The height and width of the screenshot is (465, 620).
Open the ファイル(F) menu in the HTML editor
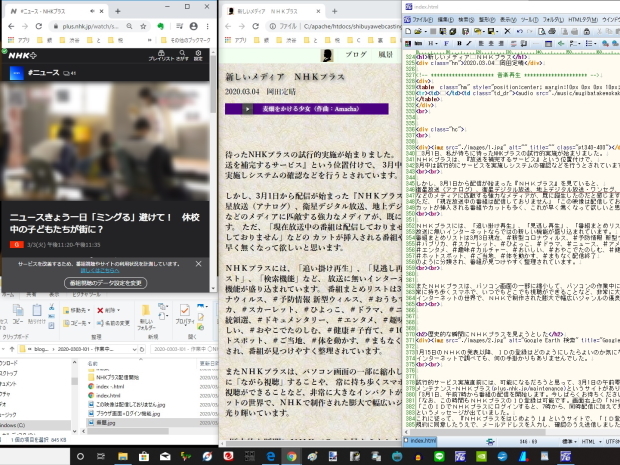[422, 19]
